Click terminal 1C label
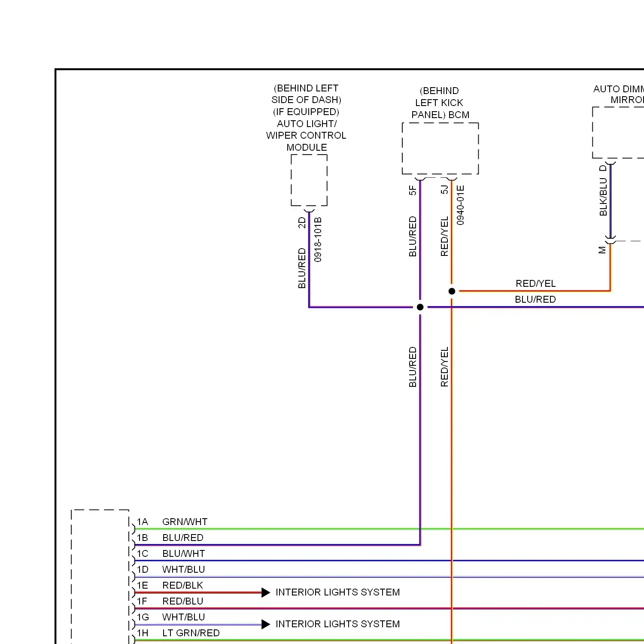The image size is (644, 644). tap(143, 553)
